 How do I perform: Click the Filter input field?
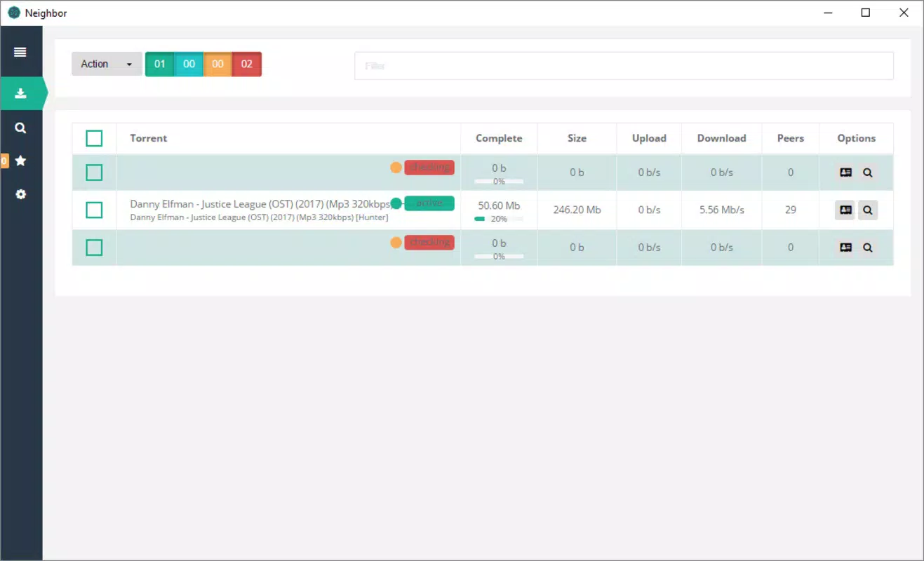click(x=624, y=66)
